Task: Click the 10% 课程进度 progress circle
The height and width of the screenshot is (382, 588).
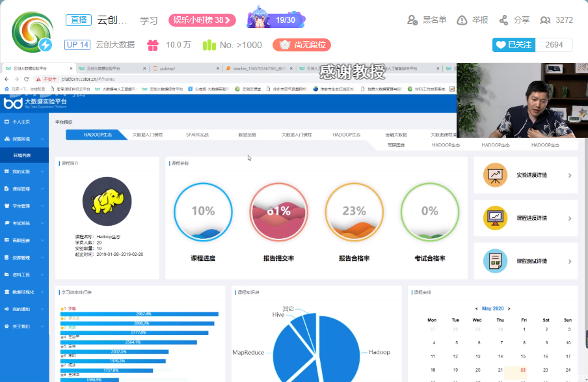Action: 203,212
